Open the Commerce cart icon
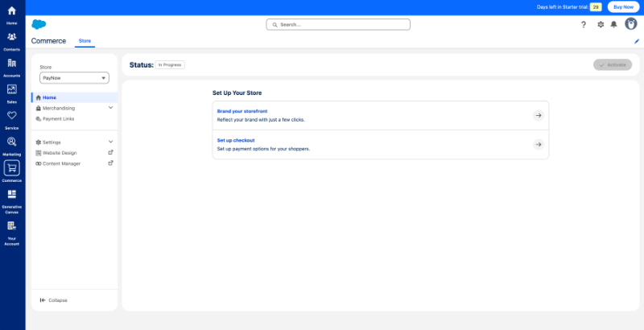The width and height of the screenshot is (644, 330). (x=12, y=168)
